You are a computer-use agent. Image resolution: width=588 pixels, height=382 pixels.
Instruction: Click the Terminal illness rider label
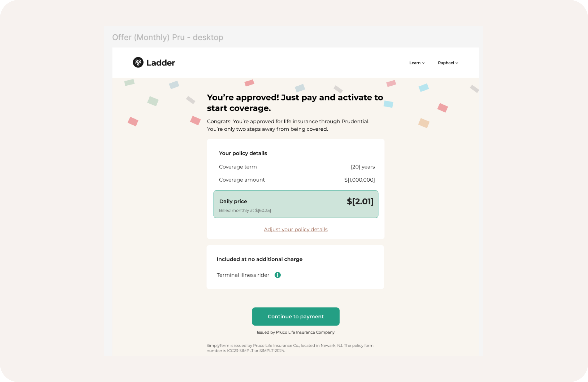pyautogui.click(x=243, y=275)
